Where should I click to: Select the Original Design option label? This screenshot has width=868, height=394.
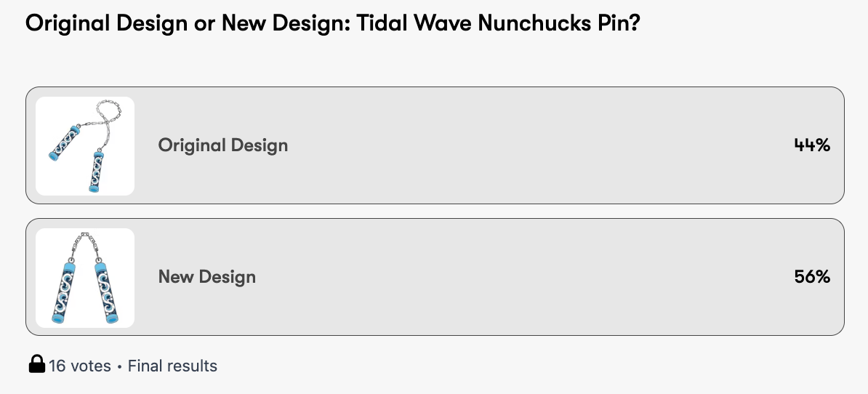[223, 145]
